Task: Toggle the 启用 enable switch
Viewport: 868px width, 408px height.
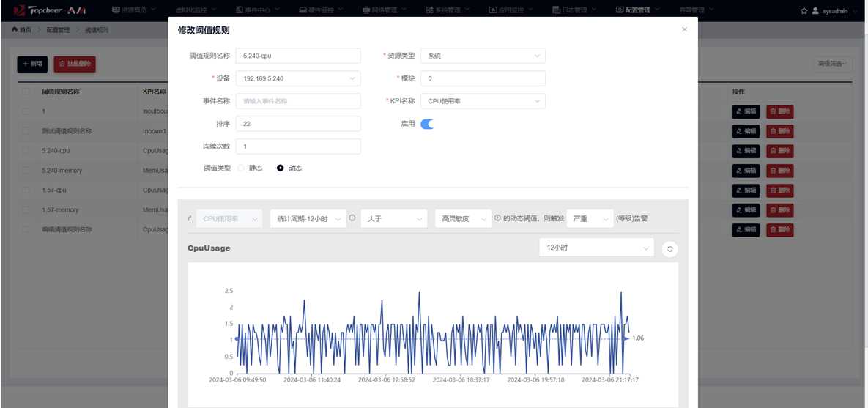Action: 427,124
